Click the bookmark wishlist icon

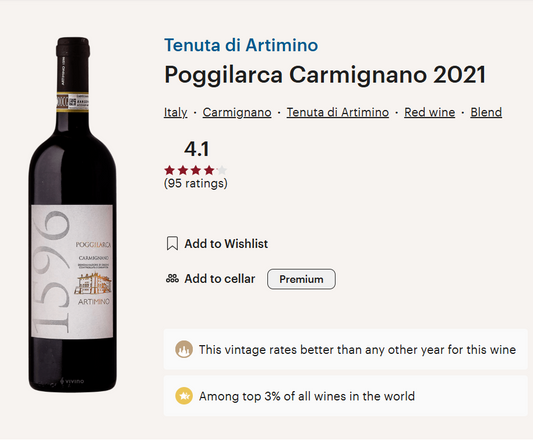pyautogui.click(x=172, y=243)
